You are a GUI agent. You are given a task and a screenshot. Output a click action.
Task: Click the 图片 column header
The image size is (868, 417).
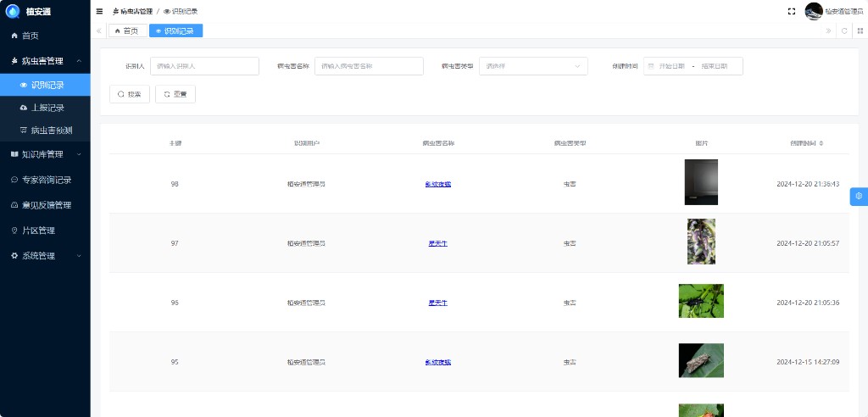pyautogui.click(x=701, y=143)
